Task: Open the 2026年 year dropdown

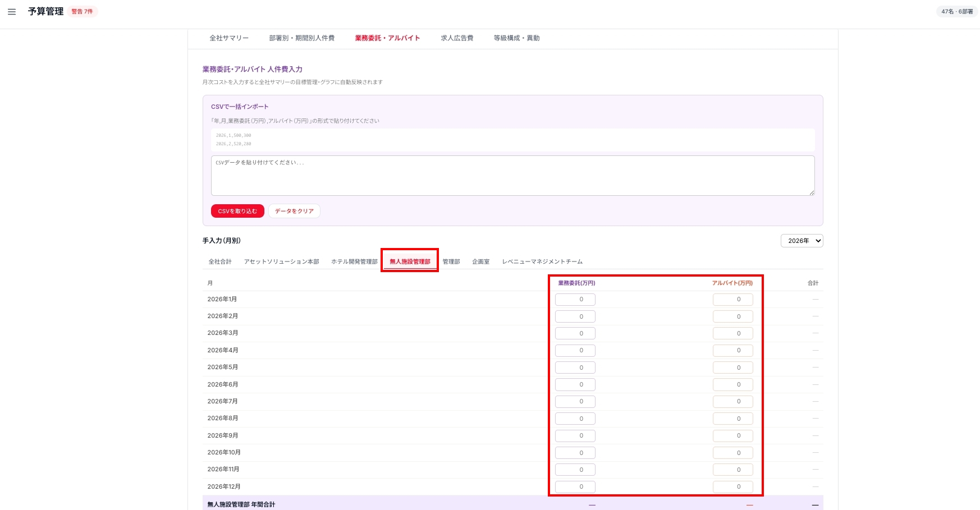Action: pos(802,241)
